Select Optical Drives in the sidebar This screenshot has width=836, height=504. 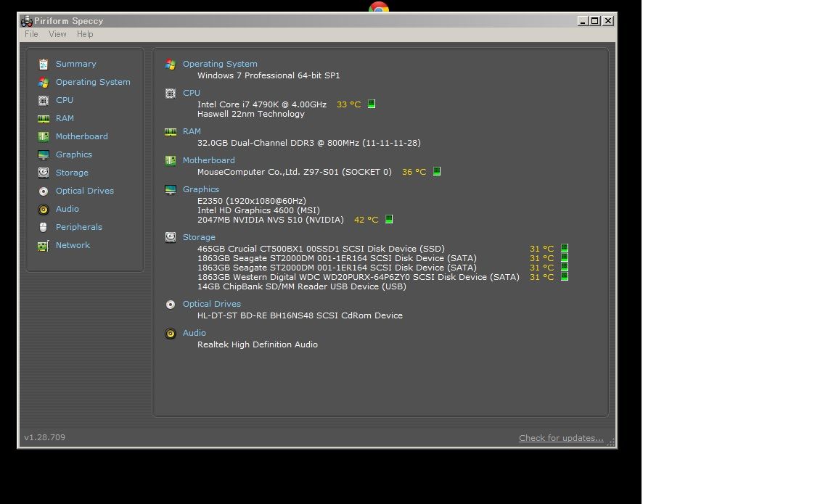[x=85, y=191]
